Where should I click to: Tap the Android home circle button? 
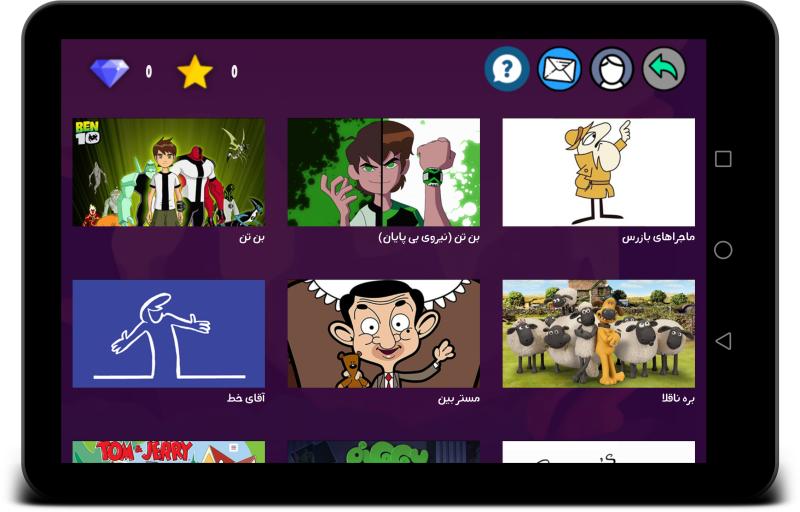(x=723, y=250)
